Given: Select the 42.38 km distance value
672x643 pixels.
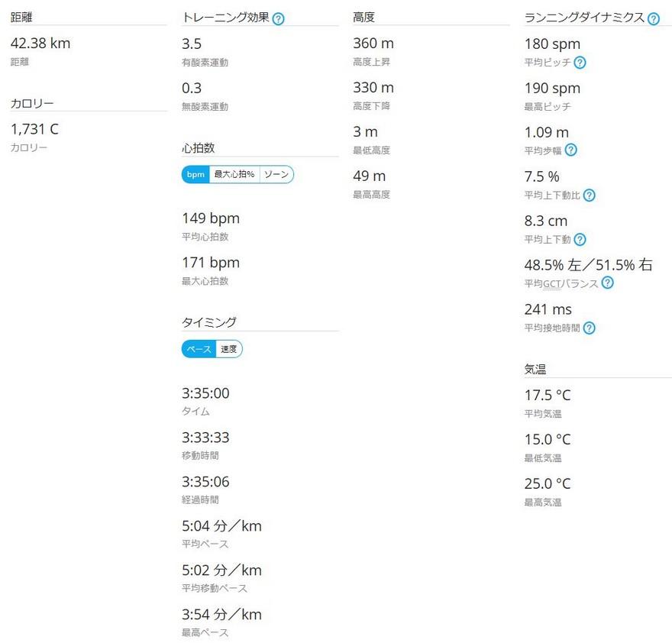Looking at the screenshot, I should [39, 44].
